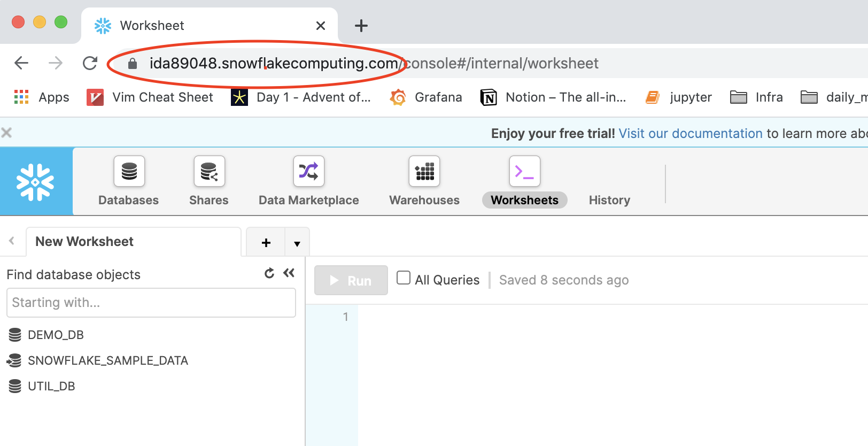Click SNOWFLAKE_SAMPLE_DATA shared database icon
This screenshot has height=446, width=868.
pos(14,360)
